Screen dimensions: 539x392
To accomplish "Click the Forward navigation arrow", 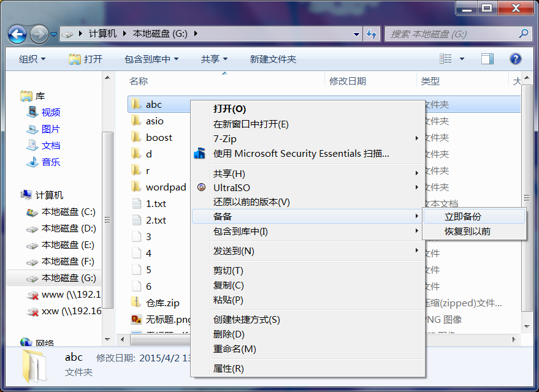I will (39, 34).
